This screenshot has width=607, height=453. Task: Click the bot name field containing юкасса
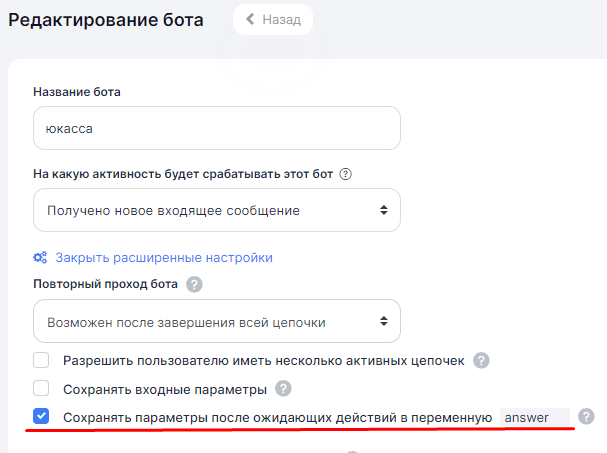[217, 128]
